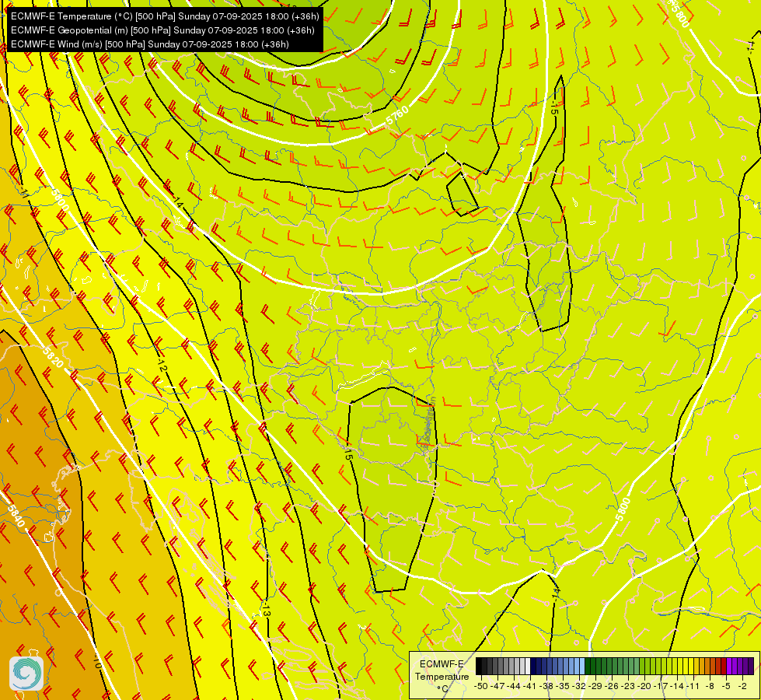This screenshot has width=761, height=700.
Task: Click the -10 isotherm contour label
Action: [96, 662]
